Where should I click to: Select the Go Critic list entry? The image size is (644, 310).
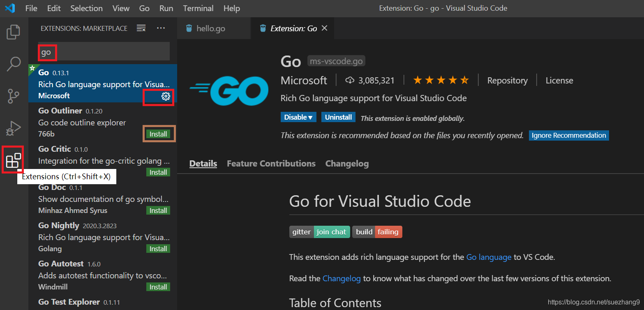pos(103,160)
